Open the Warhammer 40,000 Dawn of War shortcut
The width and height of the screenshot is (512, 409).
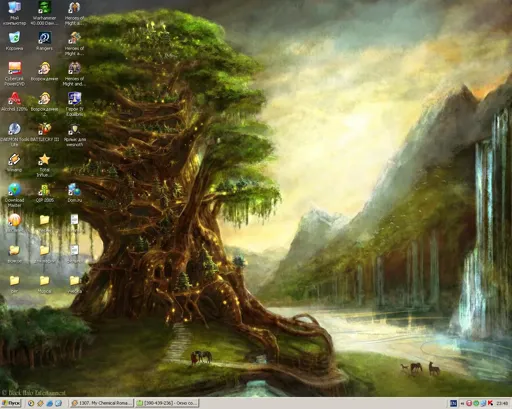[44, 13]
